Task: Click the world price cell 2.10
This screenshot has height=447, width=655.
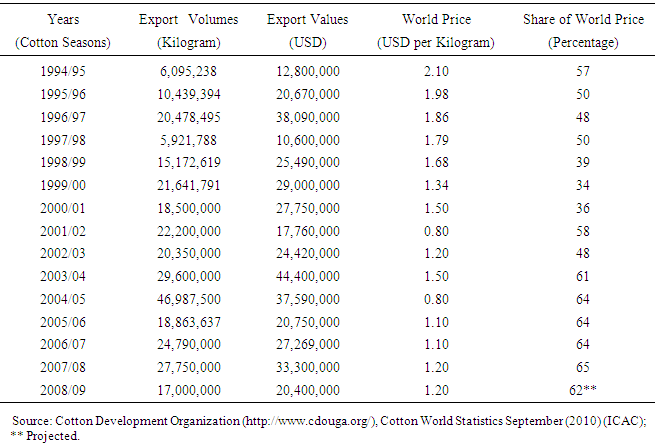Action: click(x=435, y=71)
